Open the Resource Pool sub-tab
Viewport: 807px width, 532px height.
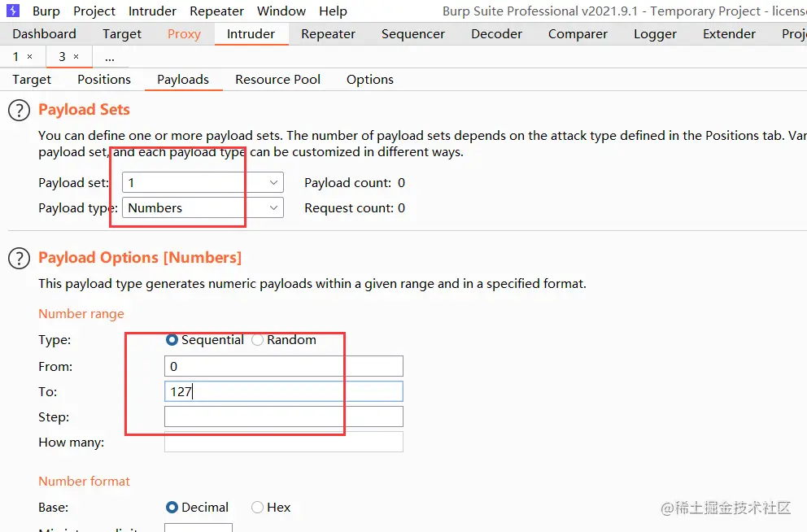coord(278,80)
